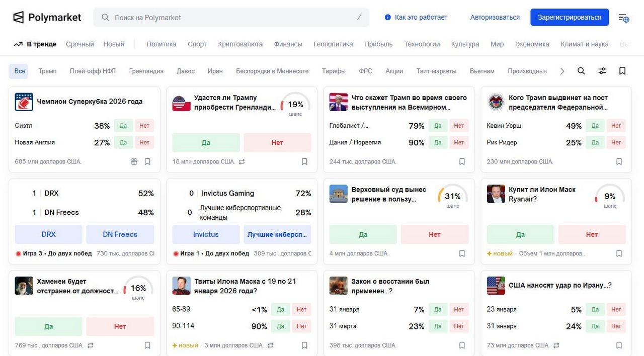644x356 pixels.
Task: Open the language menu icon in header
Action: 623,18
